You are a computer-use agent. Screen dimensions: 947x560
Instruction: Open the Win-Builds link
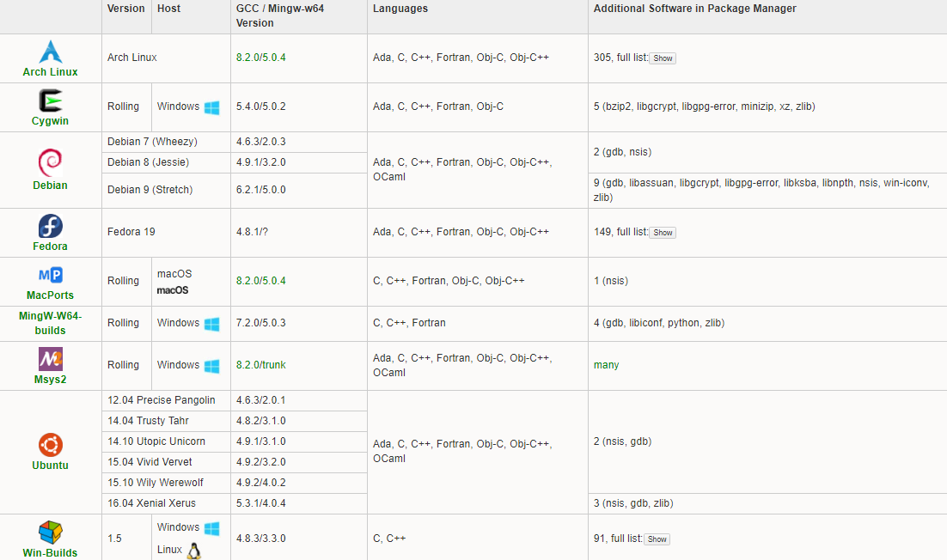coord(50,553)
